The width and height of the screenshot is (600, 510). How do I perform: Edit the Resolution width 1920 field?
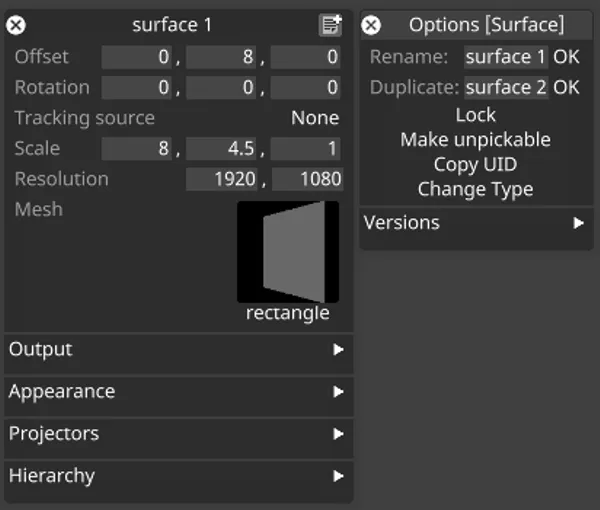[222, 179]
